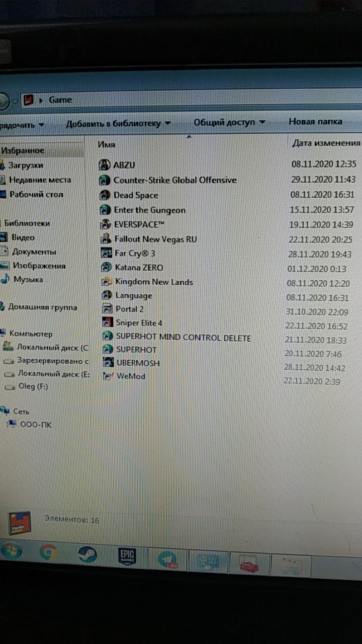Select the Dead Space shortcut icon
Screen dimensions: 362x644
105,195
